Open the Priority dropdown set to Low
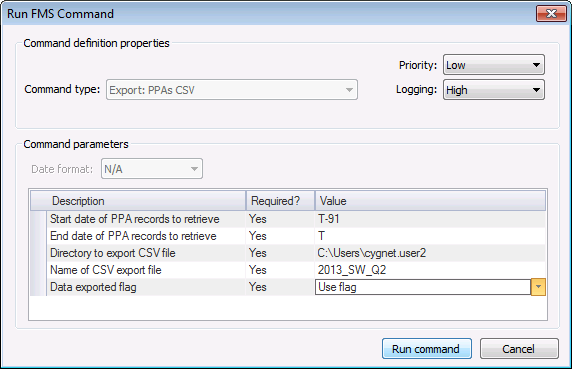Image resolution: width=572 pixels, height=369 pixels. click(x=494, y=65)
